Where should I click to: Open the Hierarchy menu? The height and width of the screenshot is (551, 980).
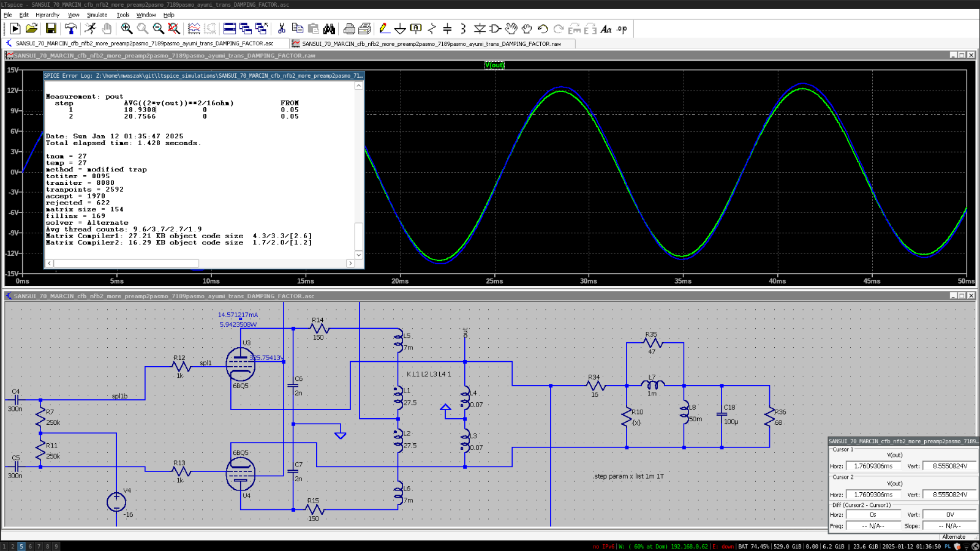click(x=47, y=15)
